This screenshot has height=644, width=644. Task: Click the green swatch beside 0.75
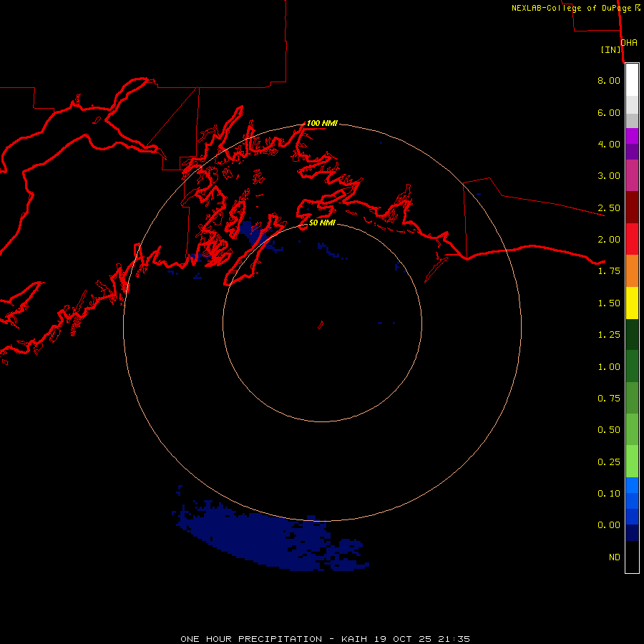click(632, 398)
